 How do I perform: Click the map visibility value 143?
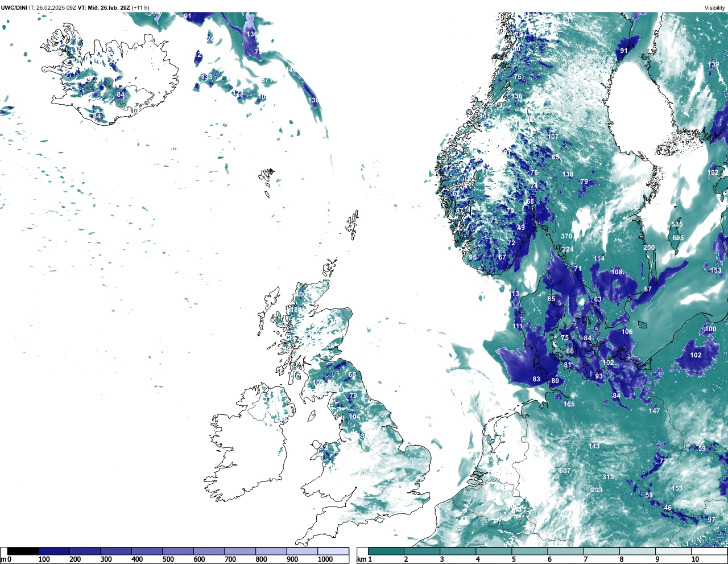tap(594, 446)
